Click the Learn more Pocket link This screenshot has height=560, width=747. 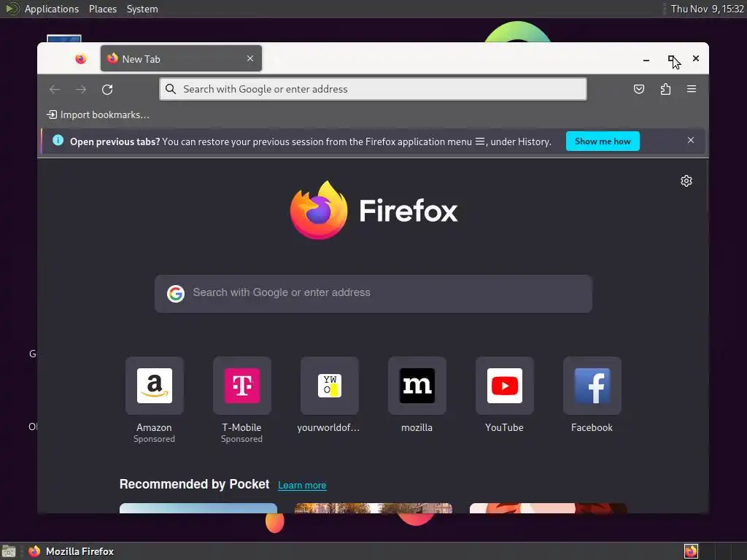302,485
